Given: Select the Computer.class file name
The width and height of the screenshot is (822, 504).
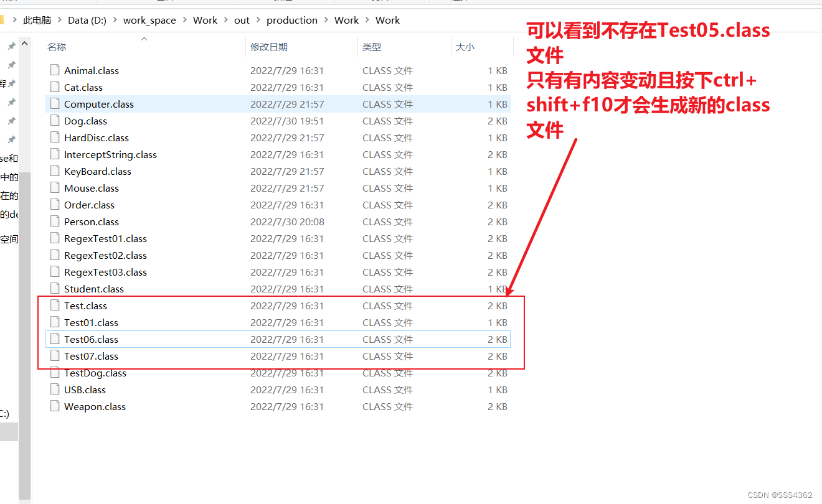Looking at the screenshot, I should pos(99,104).
